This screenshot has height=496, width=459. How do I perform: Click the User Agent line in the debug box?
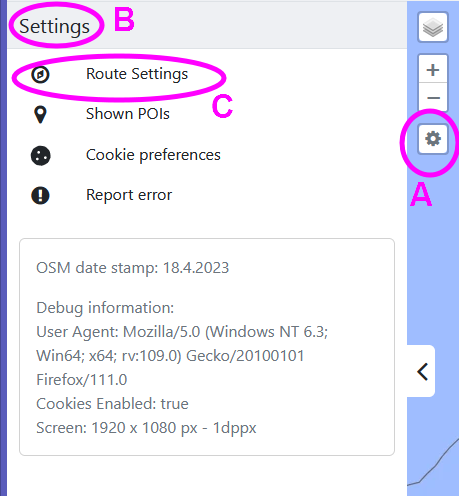[x=182, y=356]
